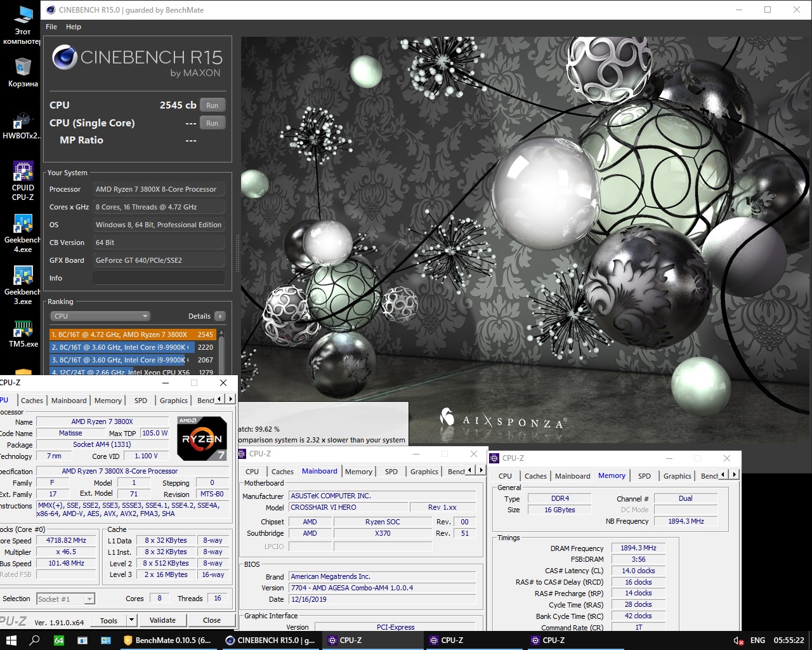This screenshot has height=650, width=812.
Task: Open CPU tab in CPU-Z mainboard window
Action: tap(252, 472)
